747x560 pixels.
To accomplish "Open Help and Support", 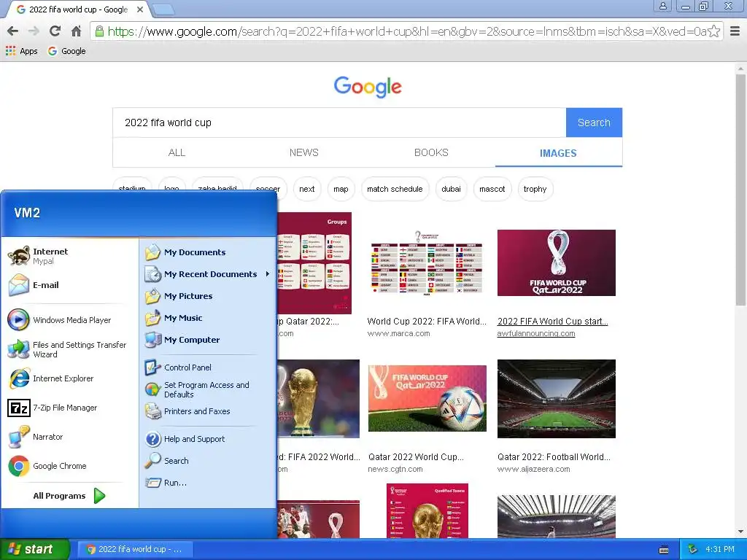I will [x=207, y=438].
